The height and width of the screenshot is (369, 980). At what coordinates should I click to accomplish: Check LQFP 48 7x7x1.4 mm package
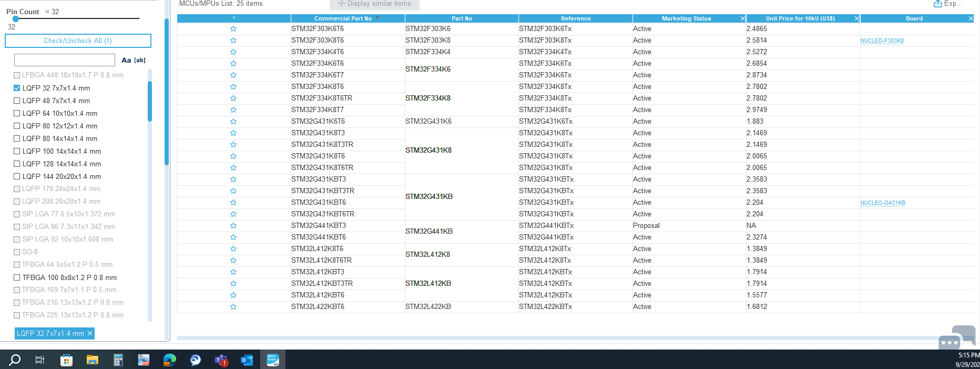coord(17,101)
